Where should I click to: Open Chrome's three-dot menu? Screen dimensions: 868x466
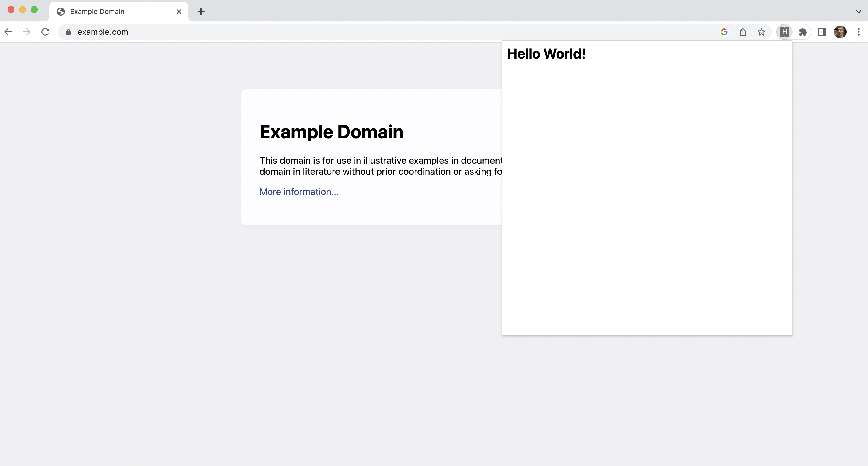(x=859, y=32)
